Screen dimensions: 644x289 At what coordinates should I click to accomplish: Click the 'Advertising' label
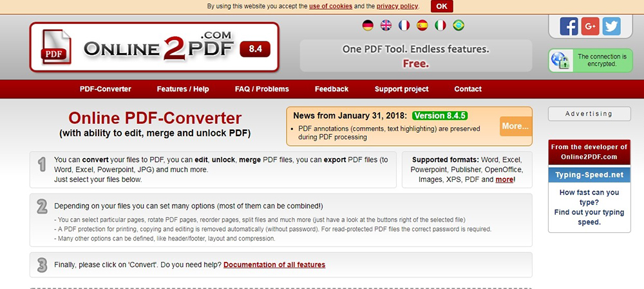[589, 114]
